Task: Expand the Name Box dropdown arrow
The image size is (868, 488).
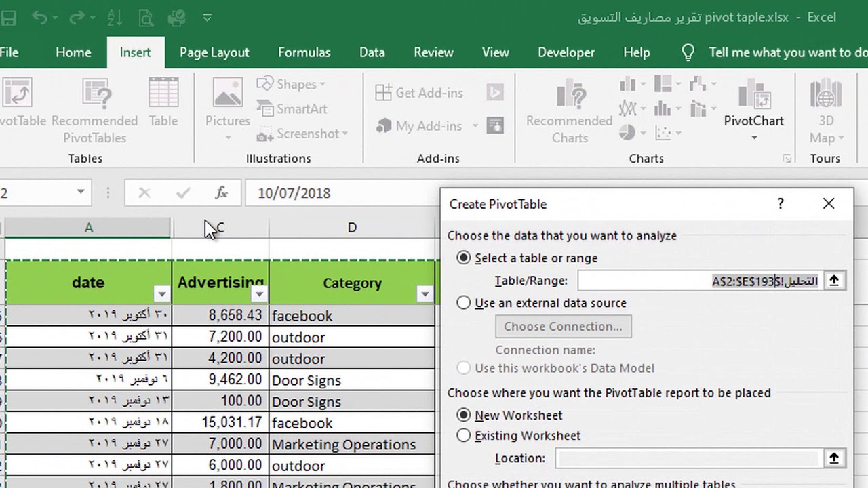Action: tap(81, 192)
